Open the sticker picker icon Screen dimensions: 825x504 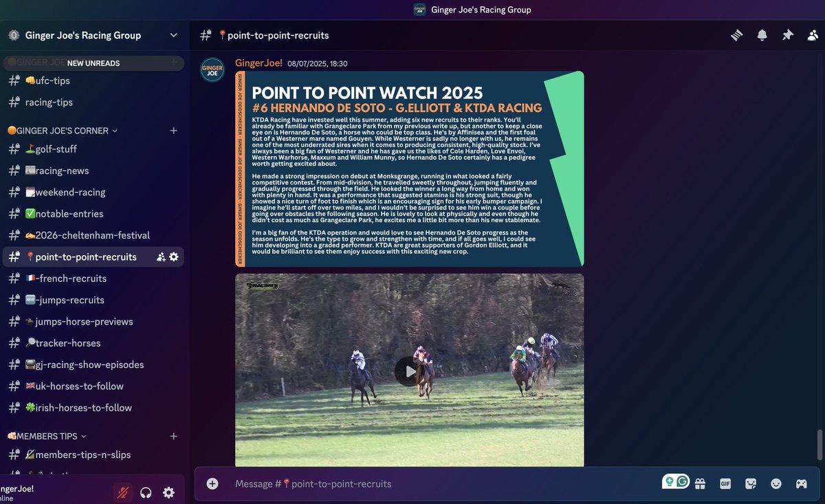(x=751, y=484)
